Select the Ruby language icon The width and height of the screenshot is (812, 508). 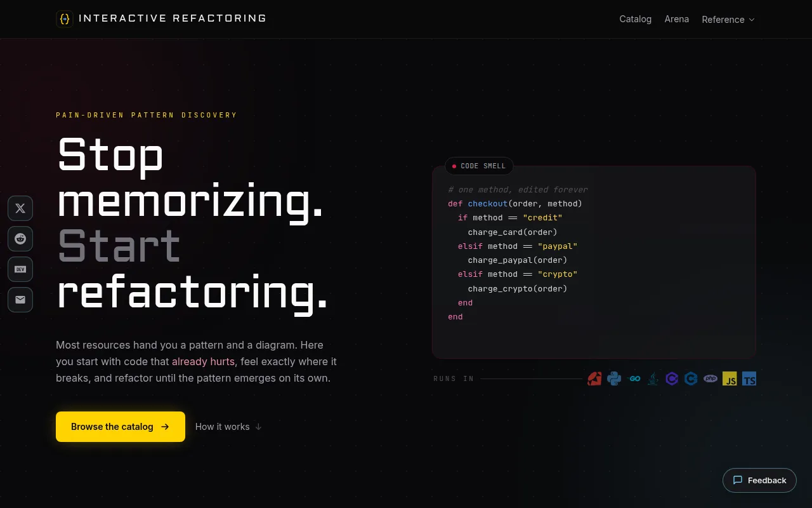594,379
